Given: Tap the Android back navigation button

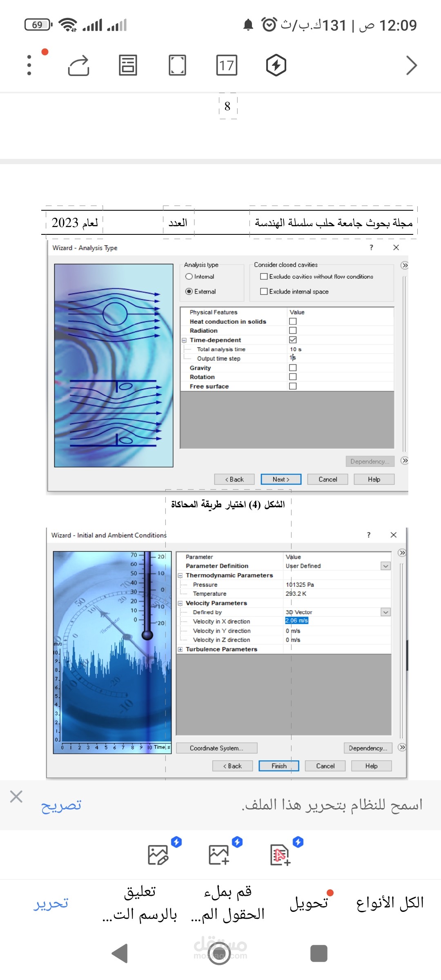Looking at the screenshot, I should pos(120,954).
